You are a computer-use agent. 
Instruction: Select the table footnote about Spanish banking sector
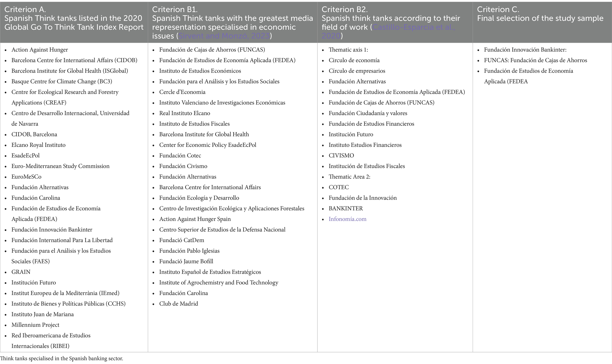[62, 359]
